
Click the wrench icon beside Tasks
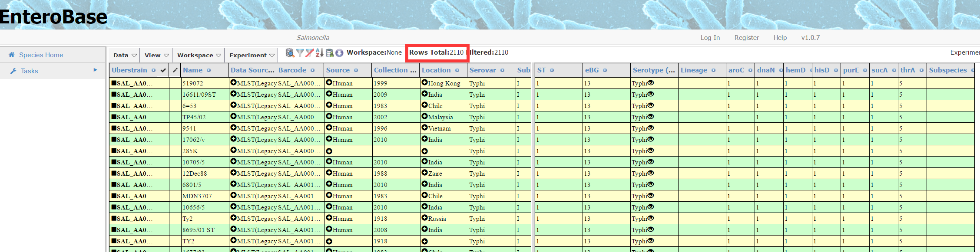coord(13,71)
